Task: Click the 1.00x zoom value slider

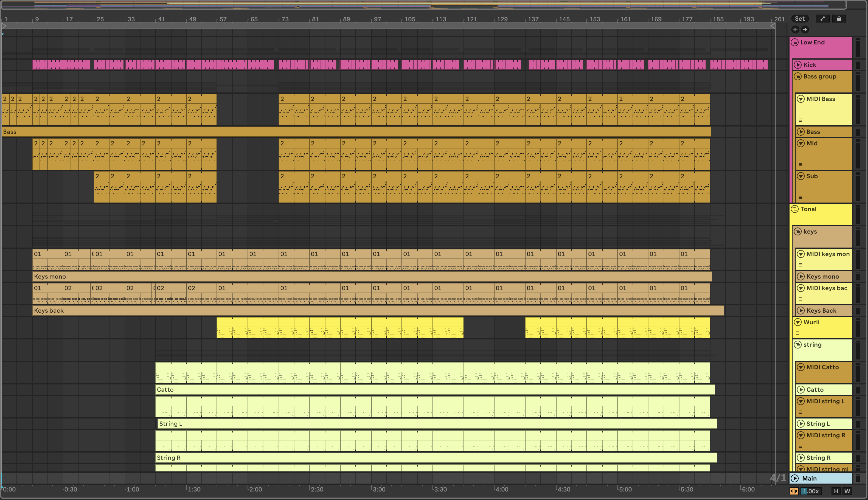Action: pyautogui.click(x=811, y=491)
